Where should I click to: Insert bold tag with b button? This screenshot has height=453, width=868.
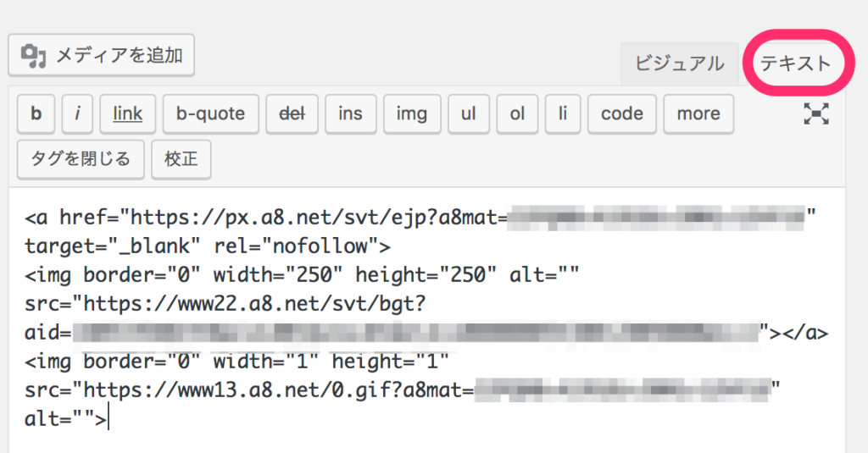tap(36, 113)
